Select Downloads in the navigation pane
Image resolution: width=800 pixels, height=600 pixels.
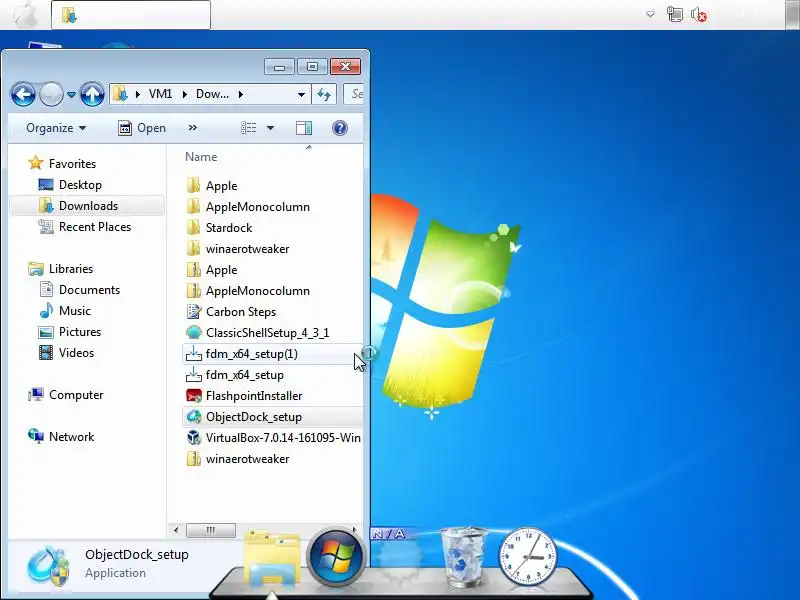click(87, 206)
